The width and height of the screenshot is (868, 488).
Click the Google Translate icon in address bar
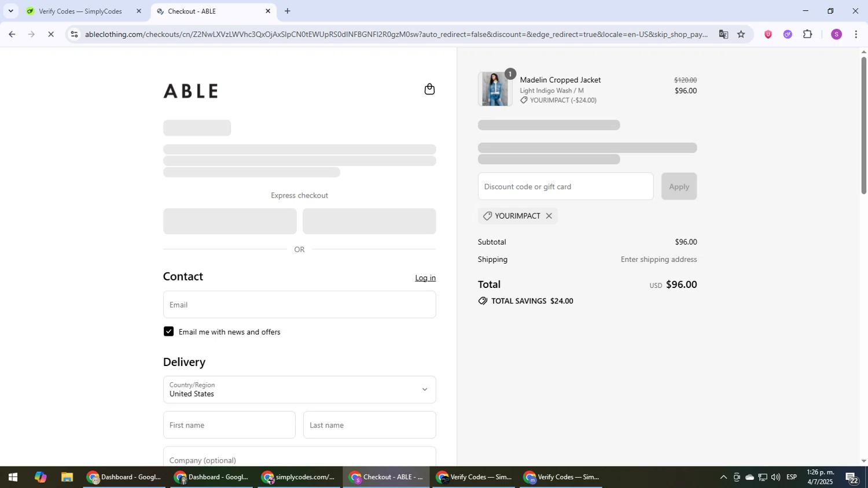(x=723, y=34)
